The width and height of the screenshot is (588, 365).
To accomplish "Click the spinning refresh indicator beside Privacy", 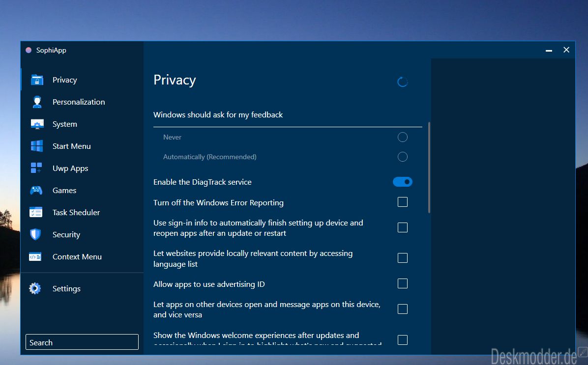I will [402, 82].
